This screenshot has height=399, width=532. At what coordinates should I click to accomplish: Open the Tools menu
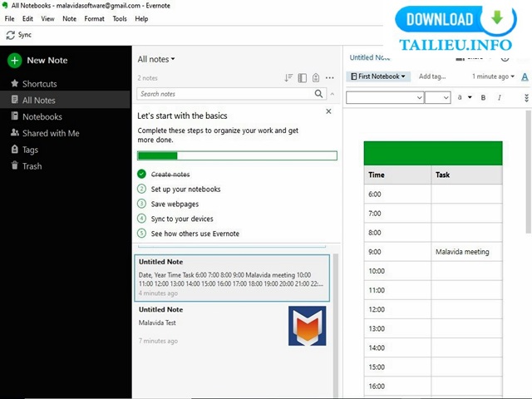click(x=120, y=18)
